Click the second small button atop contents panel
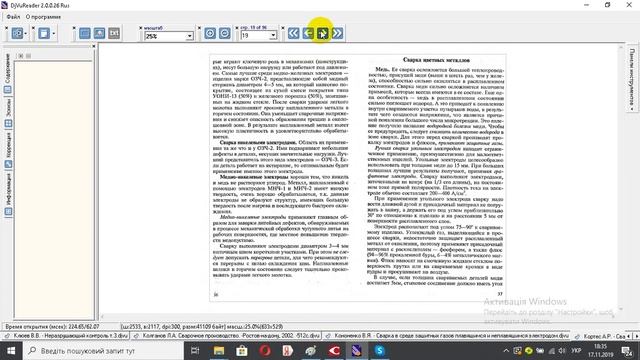 pyautogui.click(x=28, y=56)
